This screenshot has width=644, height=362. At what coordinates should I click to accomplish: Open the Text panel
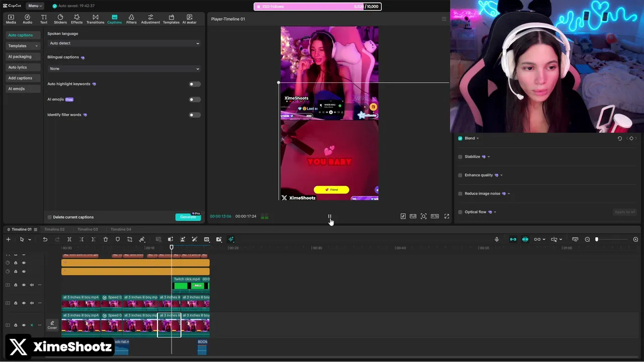click(x=44, y=19)
